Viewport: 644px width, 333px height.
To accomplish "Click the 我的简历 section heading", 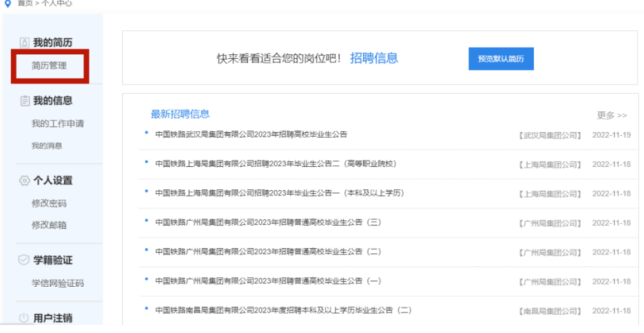I will [x=52, y=42].
